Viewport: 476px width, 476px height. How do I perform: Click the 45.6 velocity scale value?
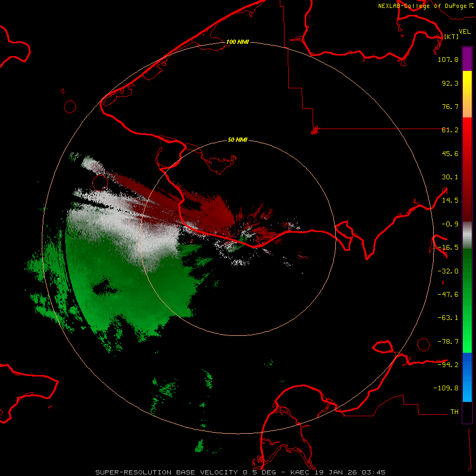450,153
